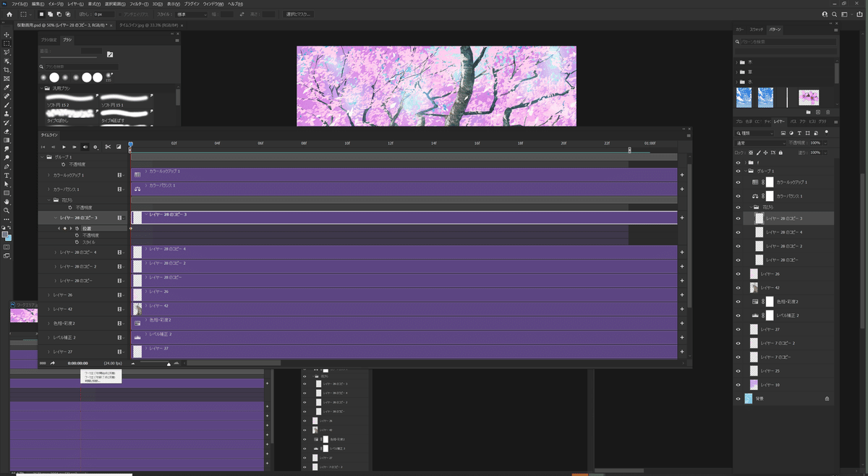This screenshot has height=476, width=868.
Task: Hide レイヤー 10 in Layers panel
Action: (739, 385)
